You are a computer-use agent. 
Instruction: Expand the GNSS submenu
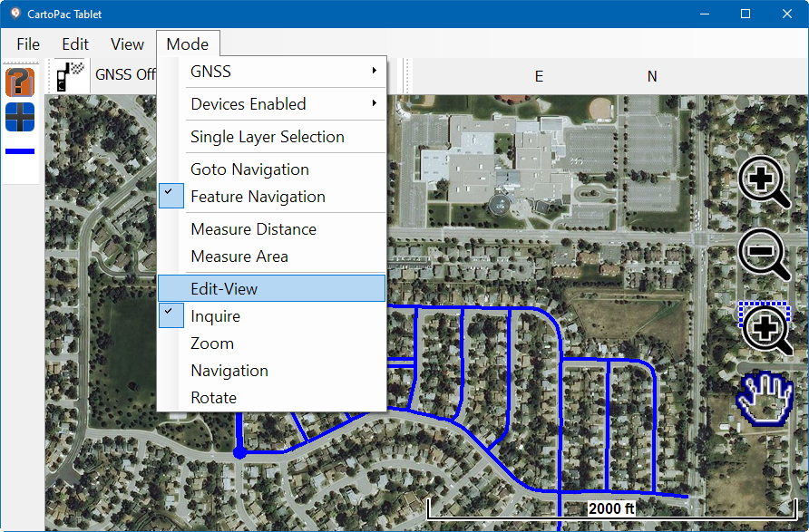coord(272,72)
